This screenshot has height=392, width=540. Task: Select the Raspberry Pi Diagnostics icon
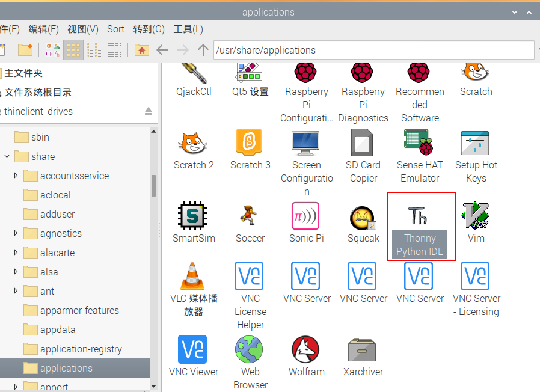click(x=362, y=73)
